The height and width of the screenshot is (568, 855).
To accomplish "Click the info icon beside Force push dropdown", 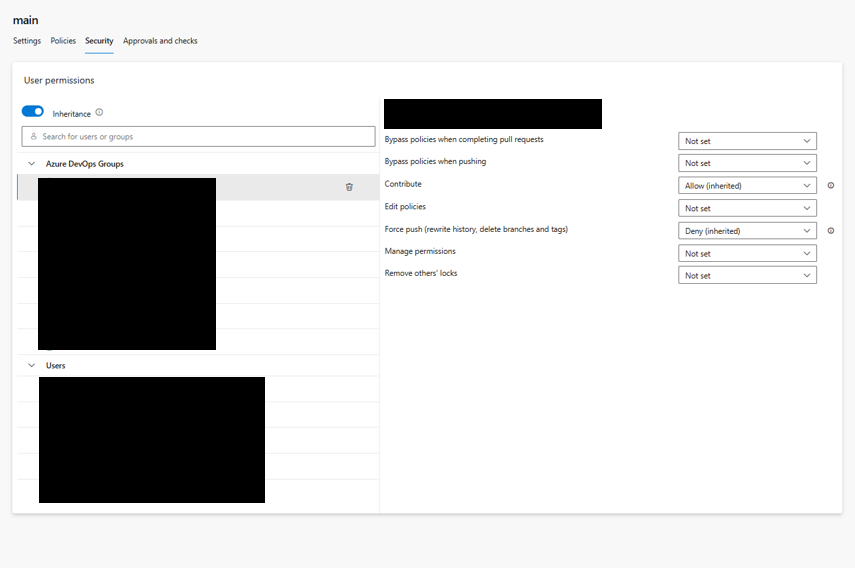I will pos(831,231).
